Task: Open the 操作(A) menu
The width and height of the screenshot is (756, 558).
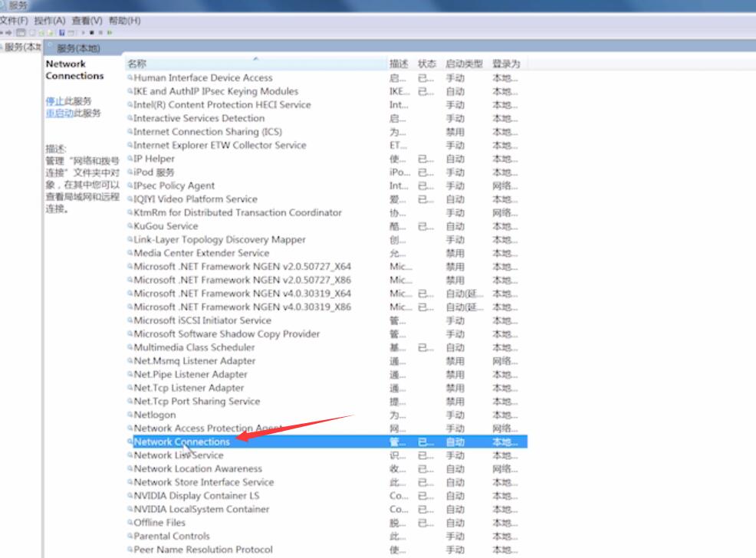Action: point(50,21)
